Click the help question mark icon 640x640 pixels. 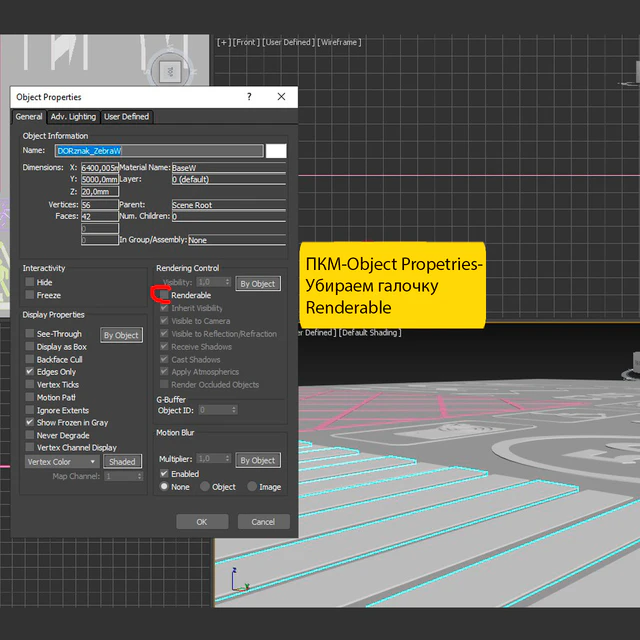[x=249, y=97]
